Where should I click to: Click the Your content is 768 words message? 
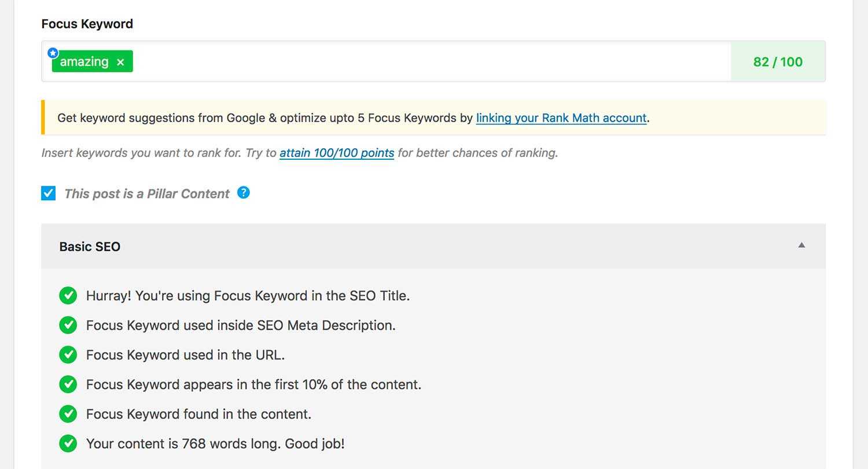tap(215, 444)
